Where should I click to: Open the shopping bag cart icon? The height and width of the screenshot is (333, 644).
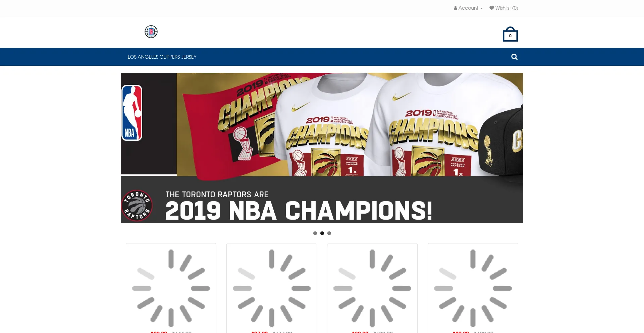tap(510, 34)
